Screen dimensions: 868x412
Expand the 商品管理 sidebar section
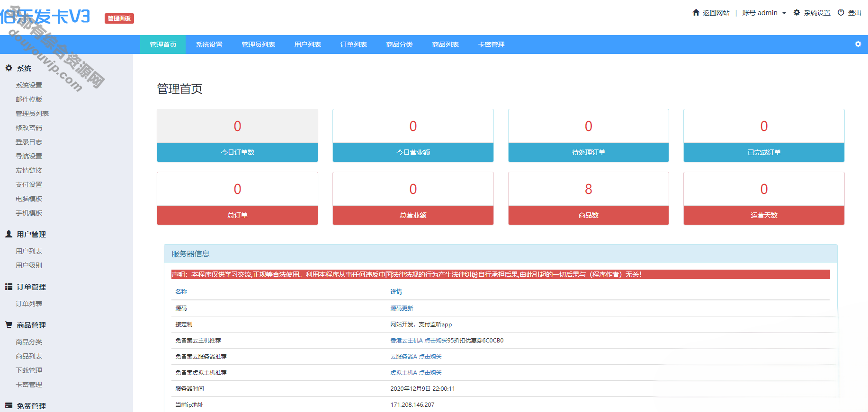pos(31,325)
